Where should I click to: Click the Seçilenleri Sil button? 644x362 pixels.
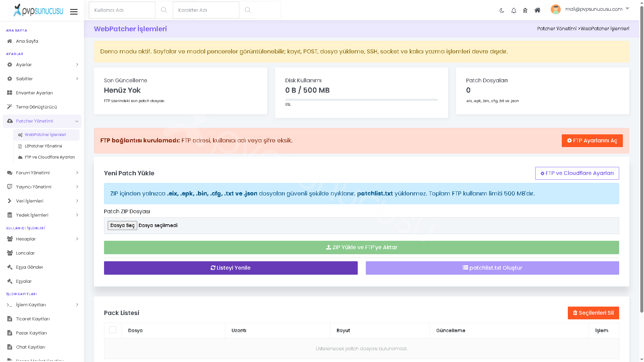[593, 313]
